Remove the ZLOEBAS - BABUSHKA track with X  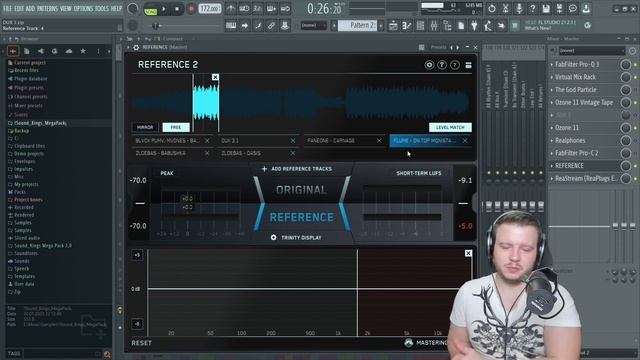click(x=207, y=153)
